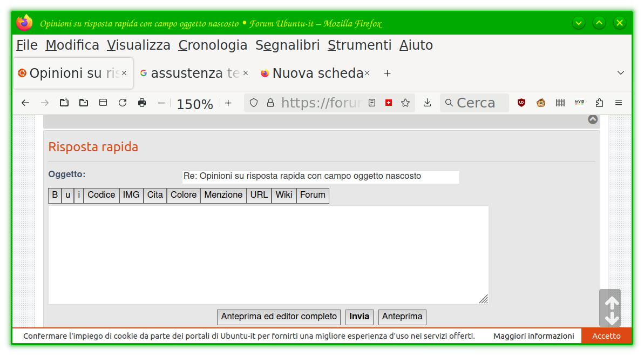
Task: Open the Visualizza menu
Action: click(x=138, y=45)
